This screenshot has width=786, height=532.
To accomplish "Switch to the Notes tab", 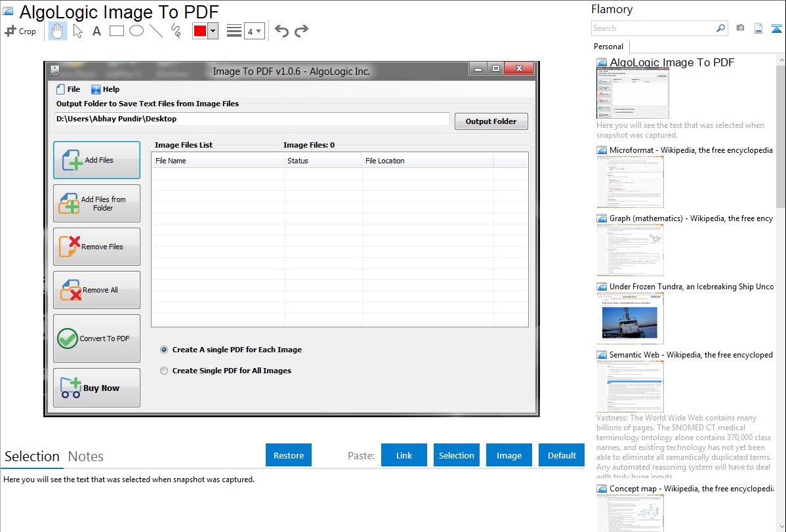I will [86, 457].
